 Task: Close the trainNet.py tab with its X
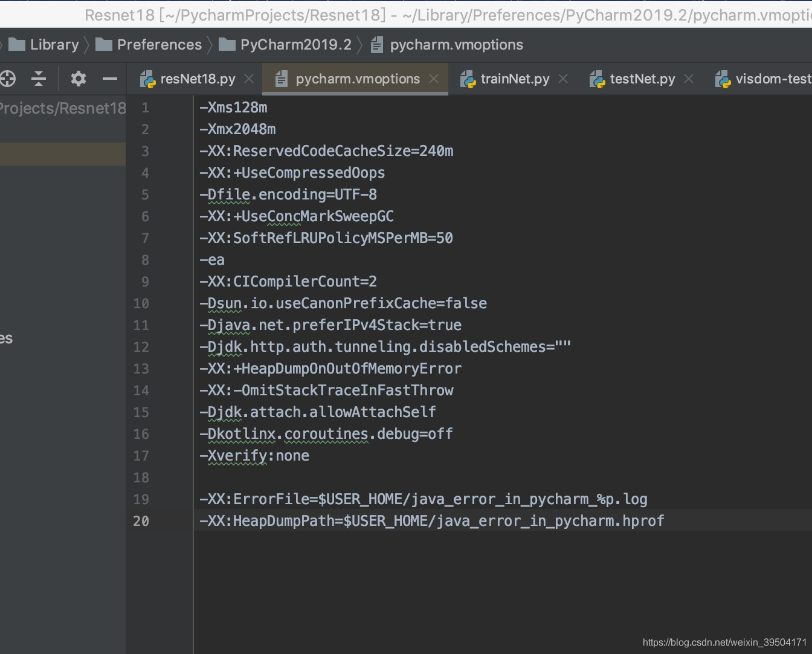[563, 79]
